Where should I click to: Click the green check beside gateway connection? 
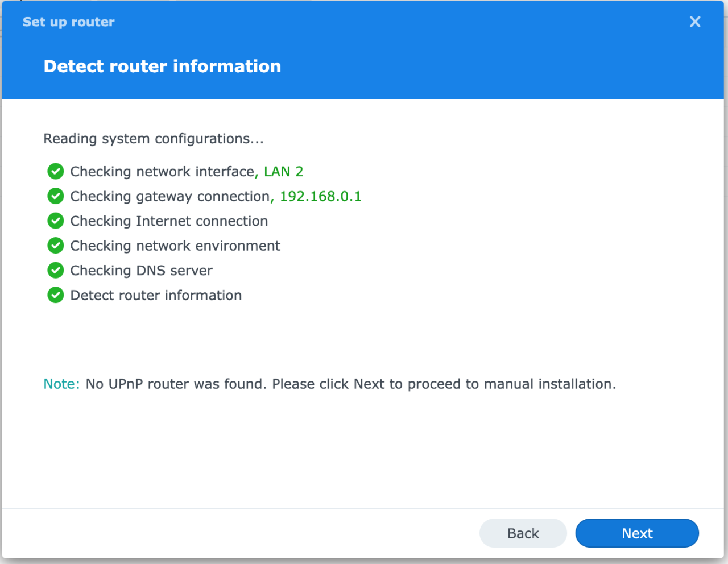tap(56, 196)
